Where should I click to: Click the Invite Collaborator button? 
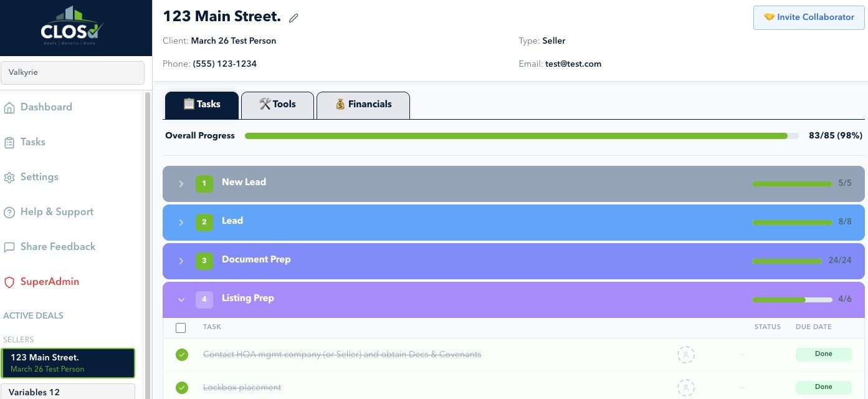(808, 17)
